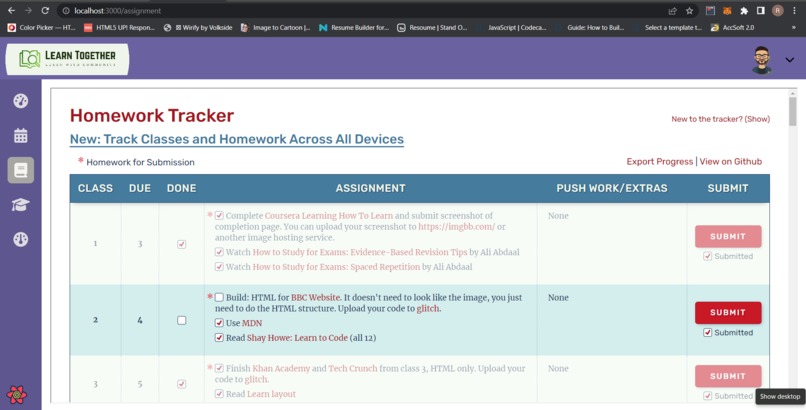Toggle Done checkbox for class 1
This screenshot has height=410, width=806.
(181, 244)
